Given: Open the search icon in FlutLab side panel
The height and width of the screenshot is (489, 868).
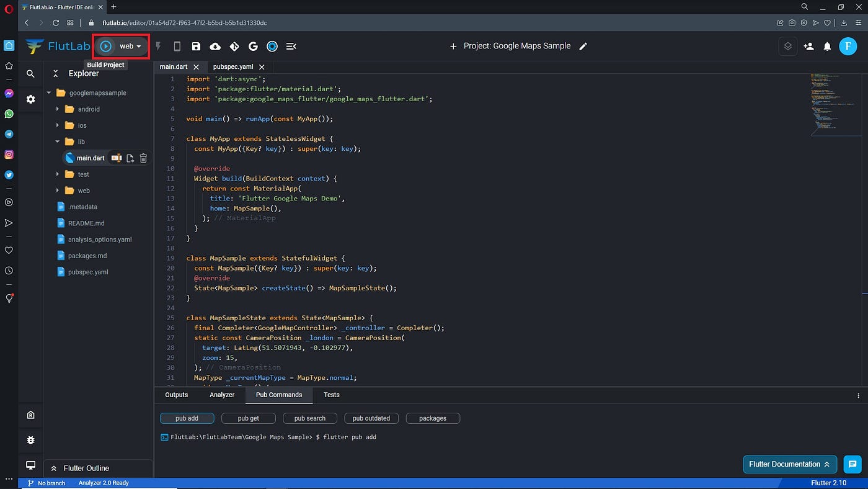Looking at the screenshot, I should click(30, 74).
